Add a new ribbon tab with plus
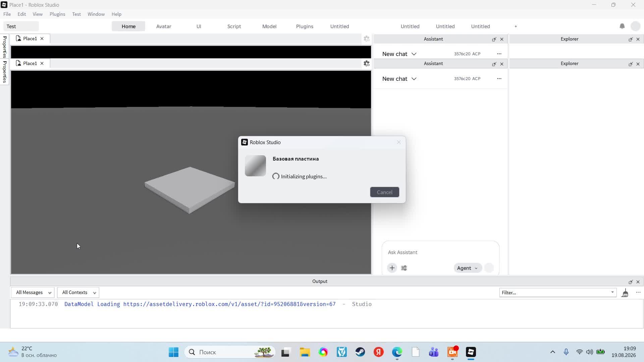The width and height of the screenshot is (644, 362). [516, 26]
